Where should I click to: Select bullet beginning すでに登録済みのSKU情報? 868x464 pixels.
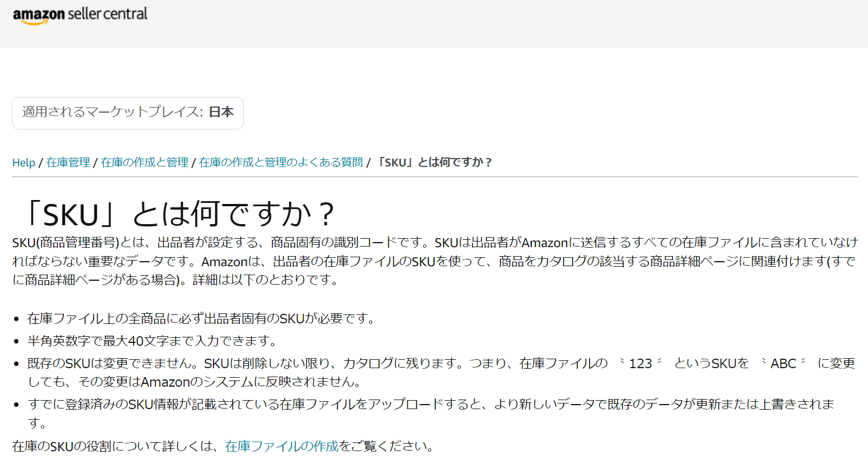point(431,413)
